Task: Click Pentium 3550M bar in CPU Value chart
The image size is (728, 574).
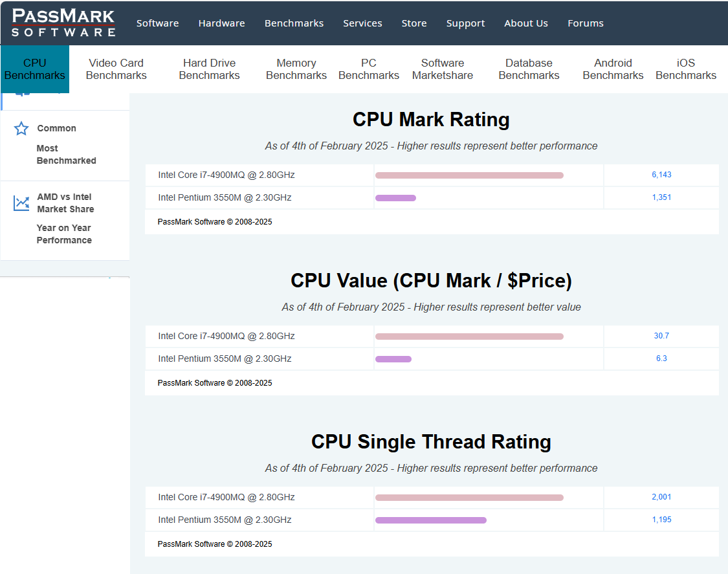Action: tap(393, 359)
